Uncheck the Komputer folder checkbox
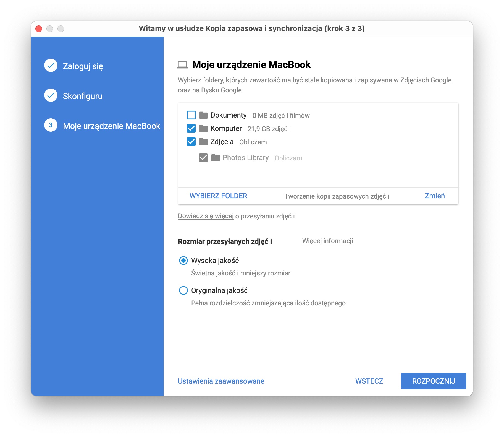Screen dimensions: 504x437 coord(191,128)
